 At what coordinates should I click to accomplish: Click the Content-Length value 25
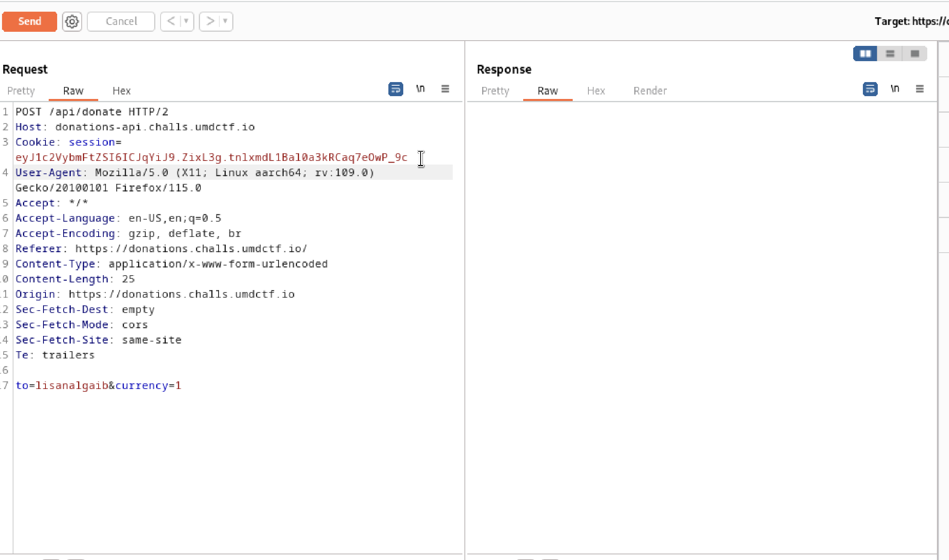pyautogui.click(x=128, y=279)
